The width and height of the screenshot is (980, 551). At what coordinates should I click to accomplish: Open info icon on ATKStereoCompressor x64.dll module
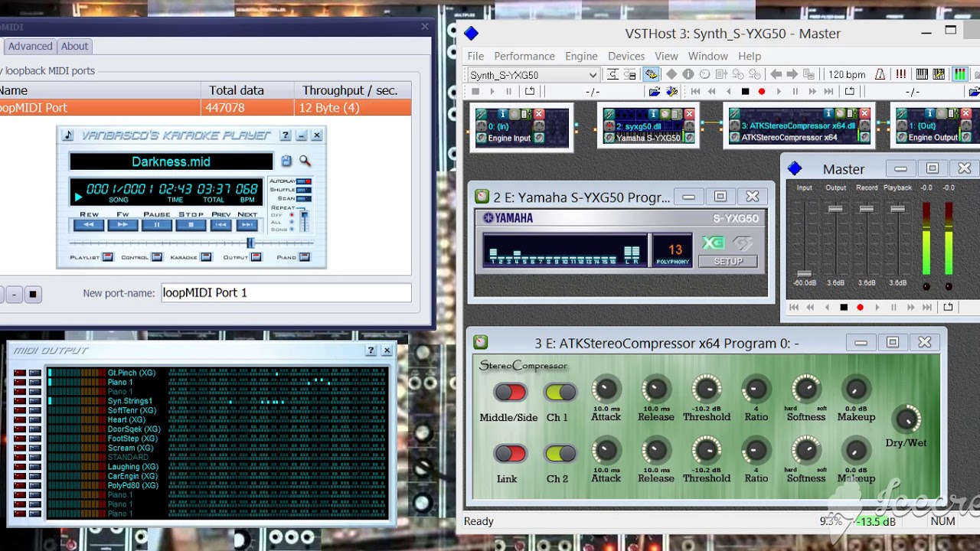(x=828, y=114)
